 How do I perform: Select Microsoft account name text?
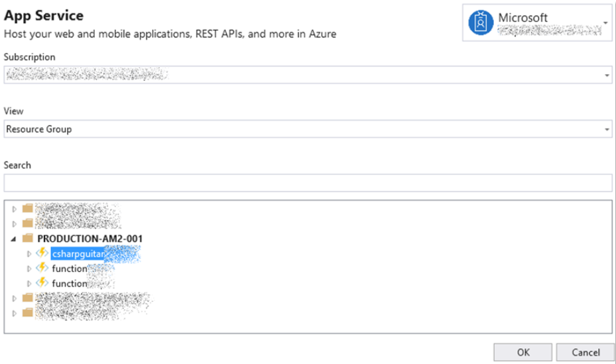click(x=523, y=18)
